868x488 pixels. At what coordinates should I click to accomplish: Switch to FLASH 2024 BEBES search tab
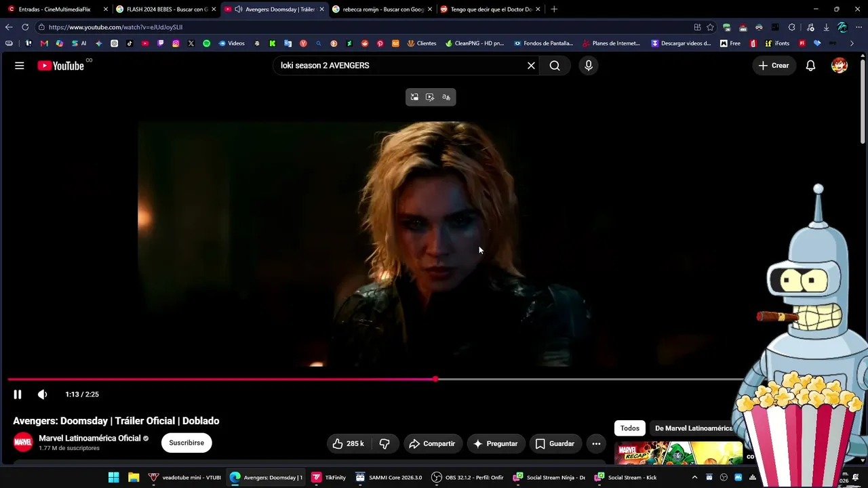tap(165, 9)
